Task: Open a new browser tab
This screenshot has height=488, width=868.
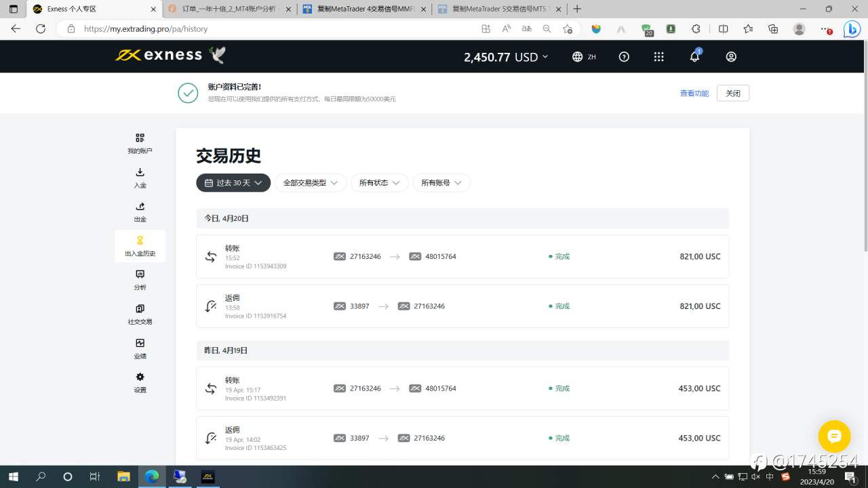Action: coord(577,9)
